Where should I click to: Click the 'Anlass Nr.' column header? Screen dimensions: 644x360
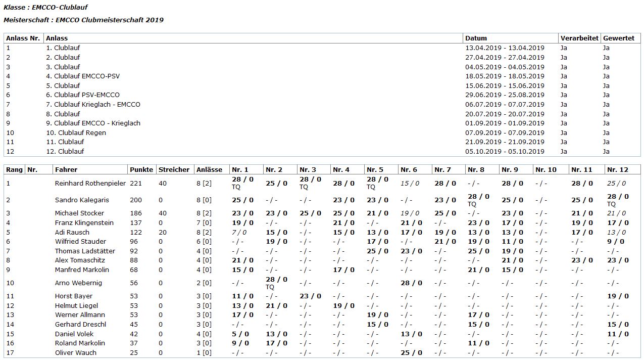click(x=23, y=38)
